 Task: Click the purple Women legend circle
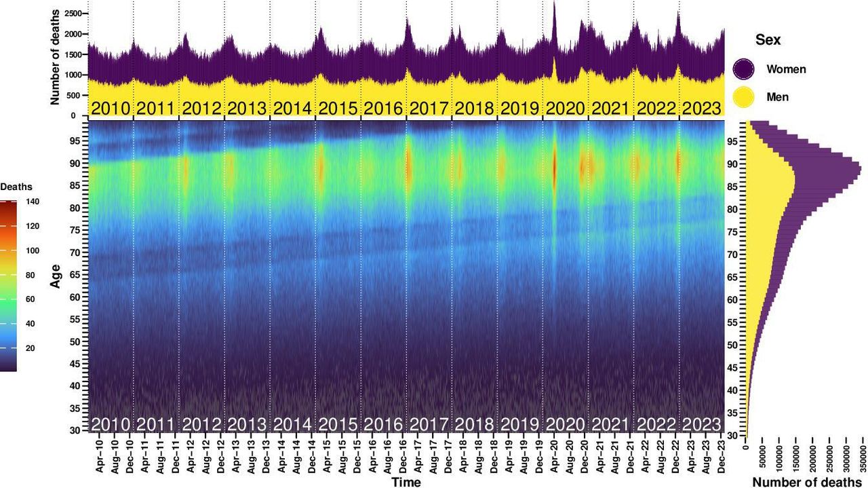(x=744, y=69)
